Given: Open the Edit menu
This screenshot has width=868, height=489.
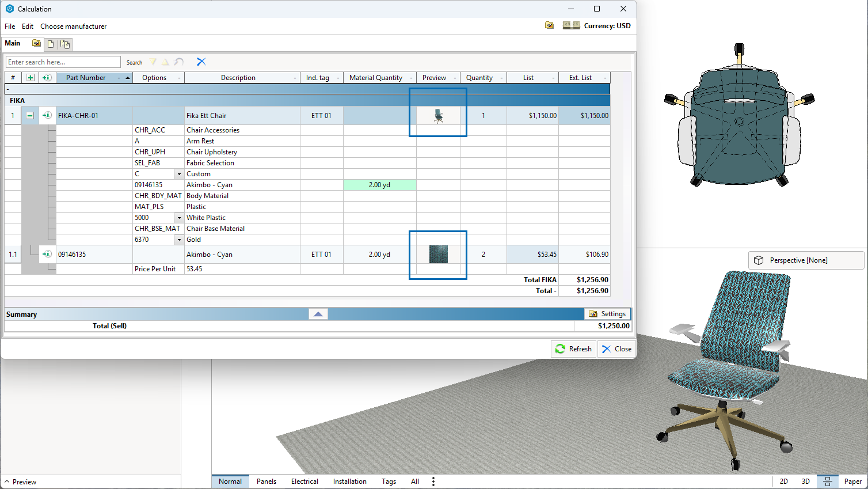Looking at the screenshot, I should click(28, 26).
